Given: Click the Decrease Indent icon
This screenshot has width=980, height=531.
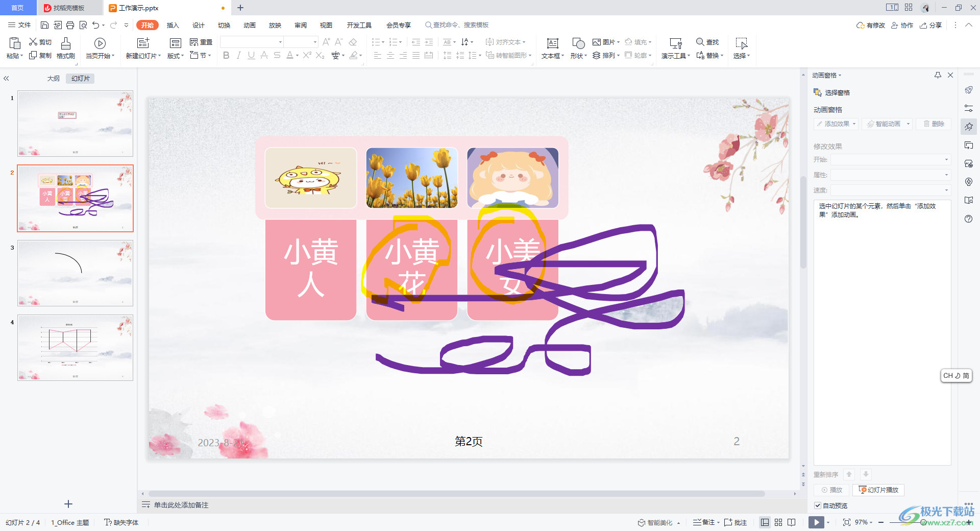Looking at the screenshot, I should [416, 42].
